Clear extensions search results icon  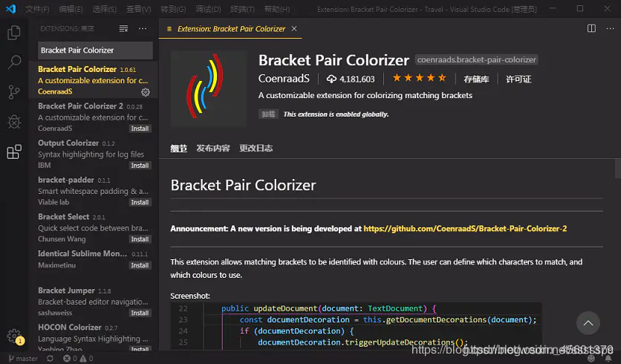[123, 28]
